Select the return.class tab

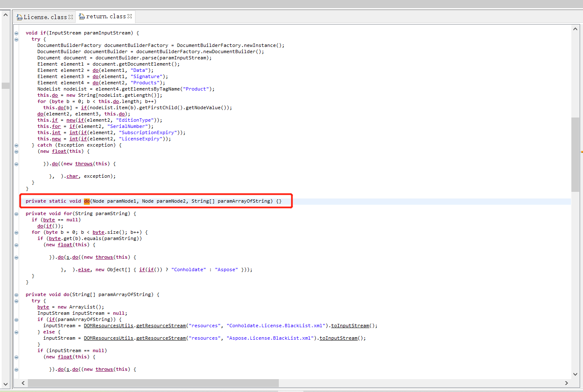coord(106,16)
